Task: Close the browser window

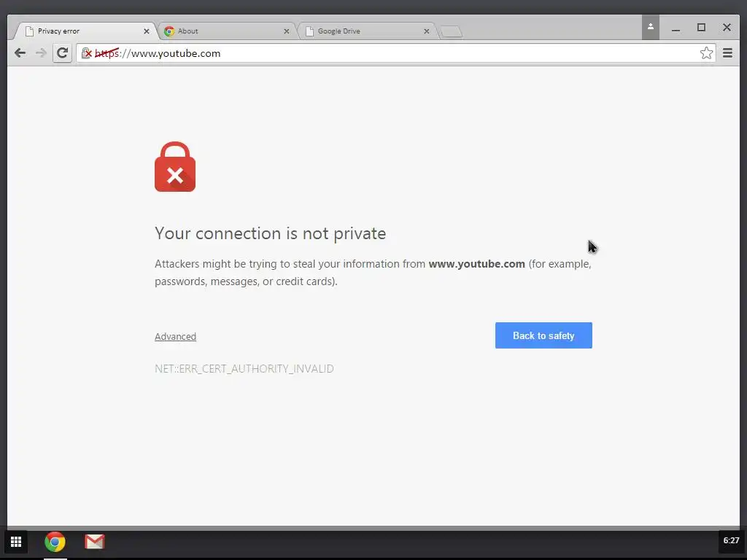Action: (x=727, y=28)
